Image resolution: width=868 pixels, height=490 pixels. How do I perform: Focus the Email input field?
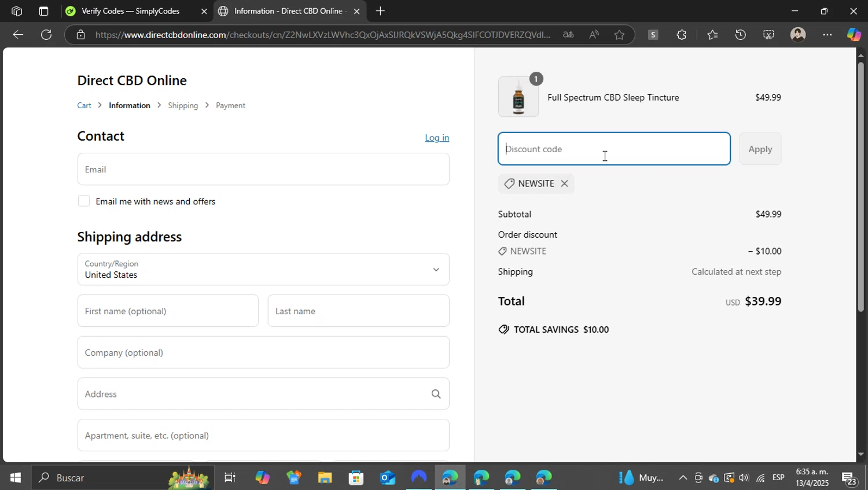pyautogui.click(x=263, y=169)
